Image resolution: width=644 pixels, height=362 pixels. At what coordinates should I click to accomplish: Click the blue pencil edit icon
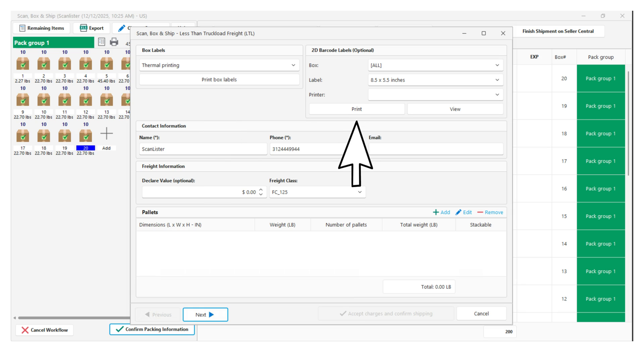(x=122, y=28)
